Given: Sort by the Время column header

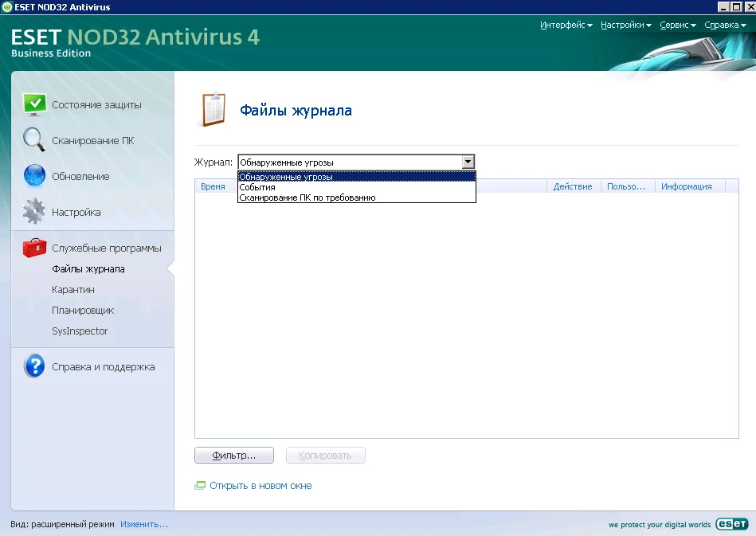Looking at the screenshot, I should click(216, 186).
